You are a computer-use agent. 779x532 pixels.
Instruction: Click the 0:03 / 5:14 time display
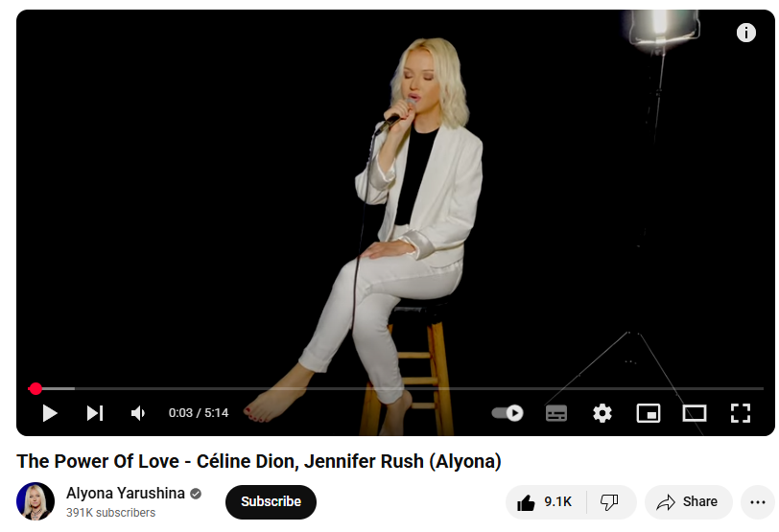pos(199,413)
